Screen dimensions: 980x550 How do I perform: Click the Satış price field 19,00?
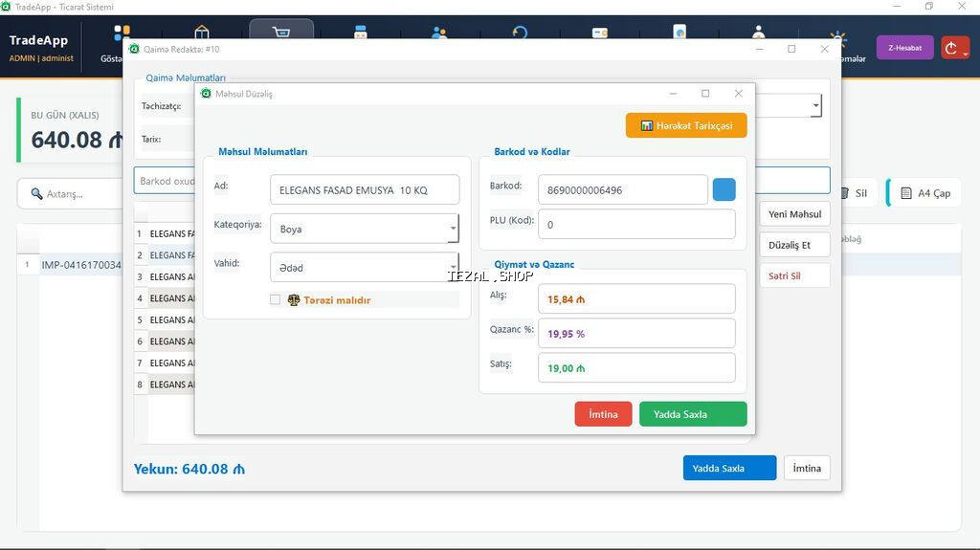(x=636, y=368)
